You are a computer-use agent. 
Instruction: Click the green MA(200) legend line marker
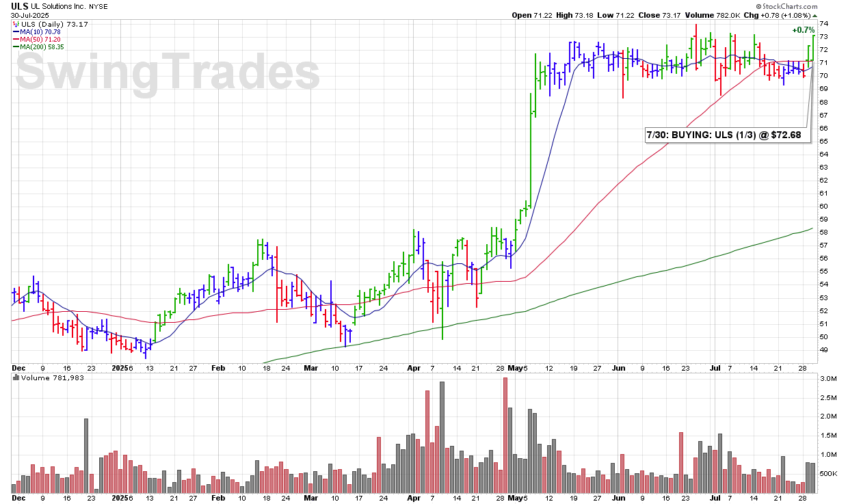pos(15,47)
